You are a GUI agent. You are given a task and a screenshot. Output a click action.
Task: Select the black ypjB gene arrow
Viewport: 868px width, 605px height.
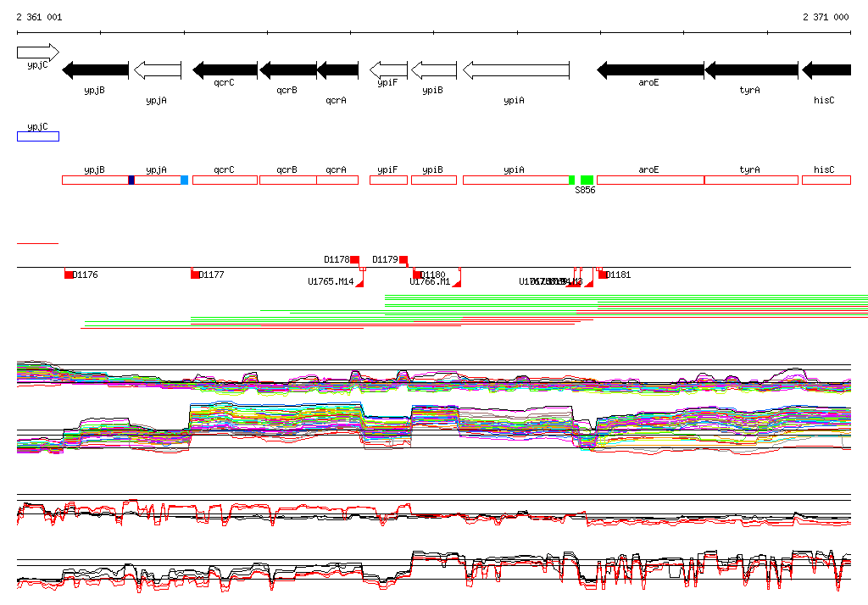pyautogui.click(x=95, y=69)
